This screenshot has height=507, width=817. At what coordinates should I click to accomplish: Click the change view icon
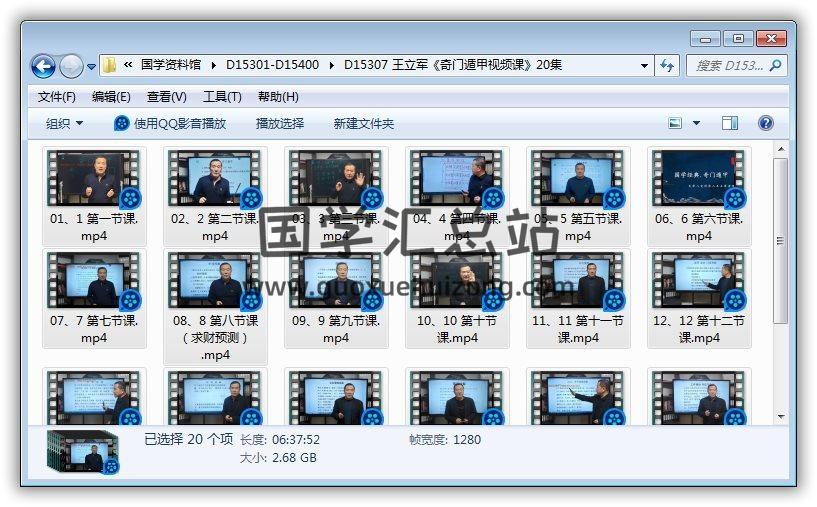(675, 123)
